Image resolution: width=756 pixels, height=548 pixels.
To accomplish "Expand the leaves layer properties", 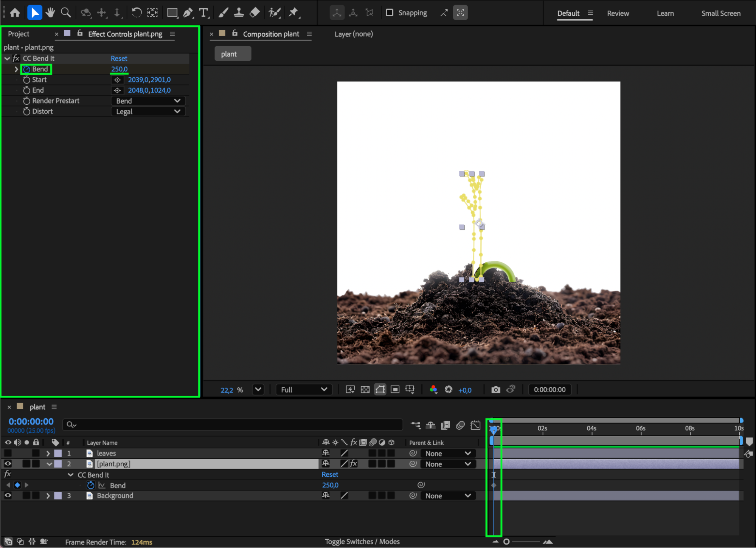I will pos(48,453).
